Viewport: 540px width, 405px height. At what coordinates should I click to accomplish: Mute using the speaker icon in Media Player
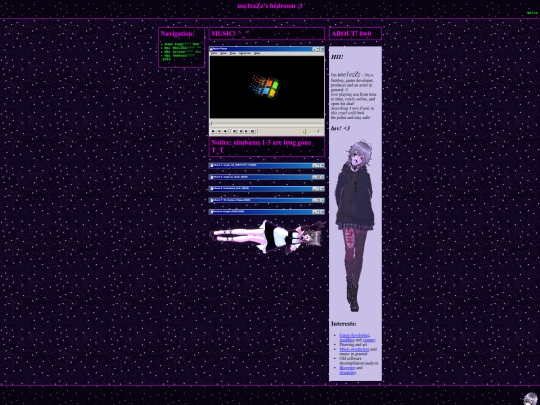pyautogui.click(x=305, y=131)
